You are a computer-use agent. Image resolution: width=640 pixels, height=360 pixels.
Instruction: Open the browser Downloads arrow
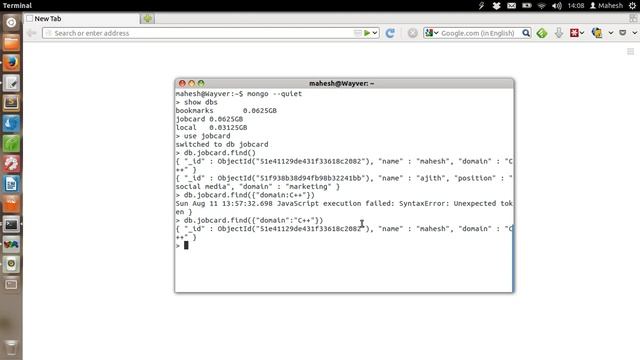point(559,33)
